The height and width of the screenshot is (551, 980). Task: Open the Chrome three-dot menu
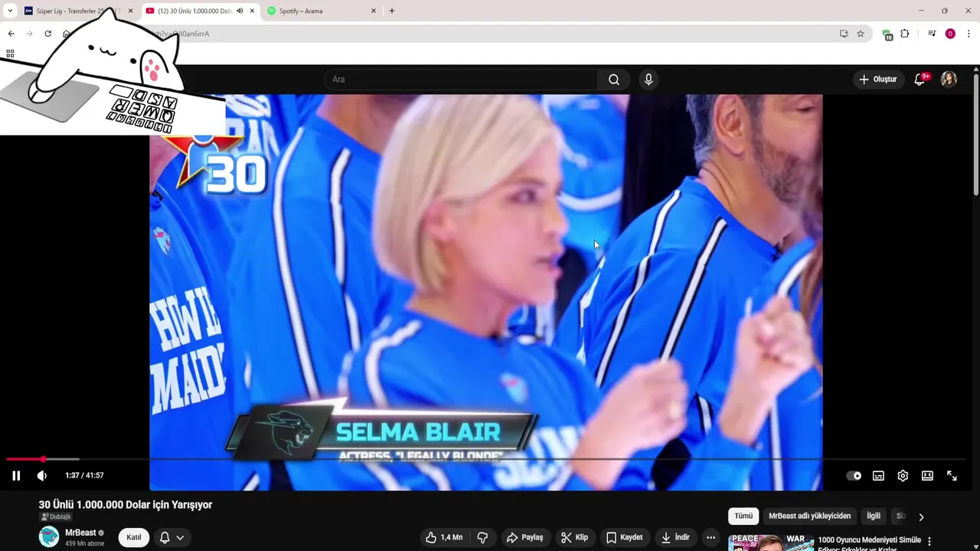click(969, 34)
